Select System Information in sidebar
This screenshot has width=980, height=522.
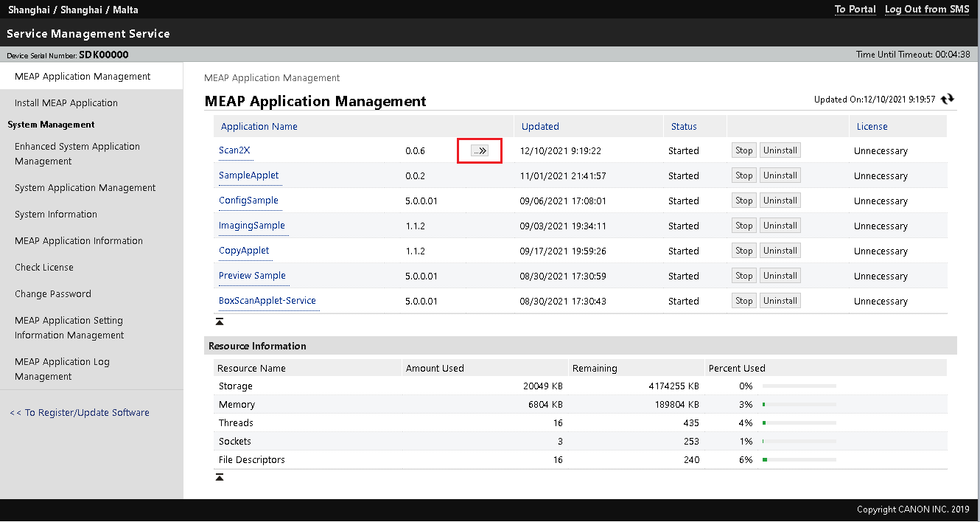pos(56,215)
